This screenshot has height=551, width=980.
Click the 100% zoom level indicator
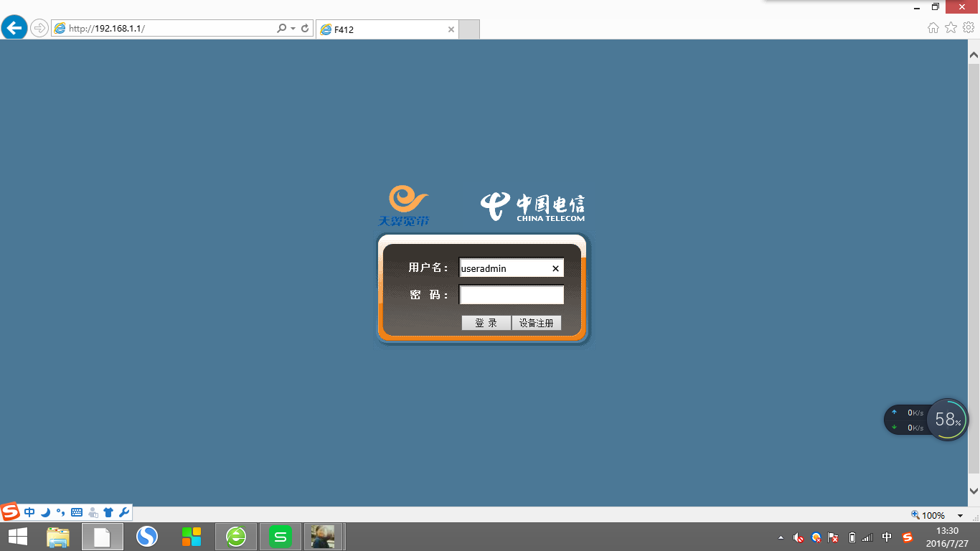(x=929, y=515)
